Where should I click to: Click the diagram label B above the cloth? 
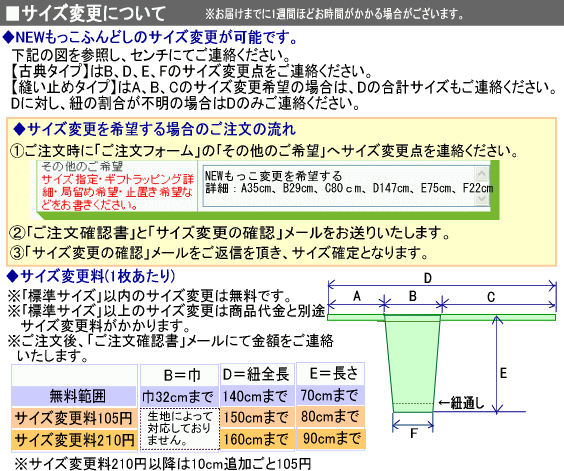[413, 296]
